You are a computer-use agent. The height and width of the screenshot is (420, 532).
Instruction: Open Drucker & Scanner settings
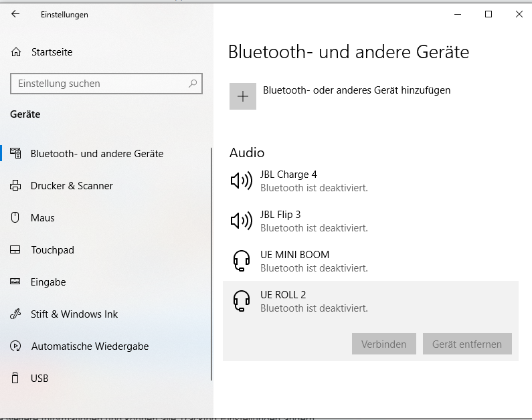click(72, 186)
